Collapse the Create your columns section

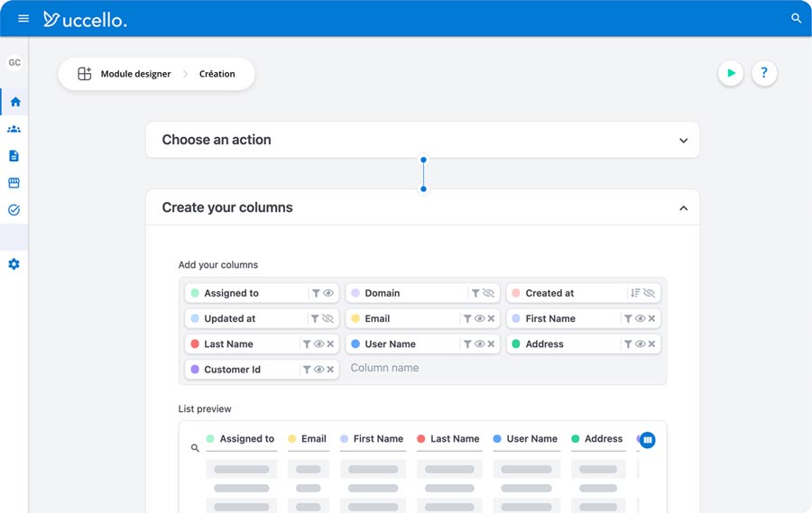click(x=683, y=208)
